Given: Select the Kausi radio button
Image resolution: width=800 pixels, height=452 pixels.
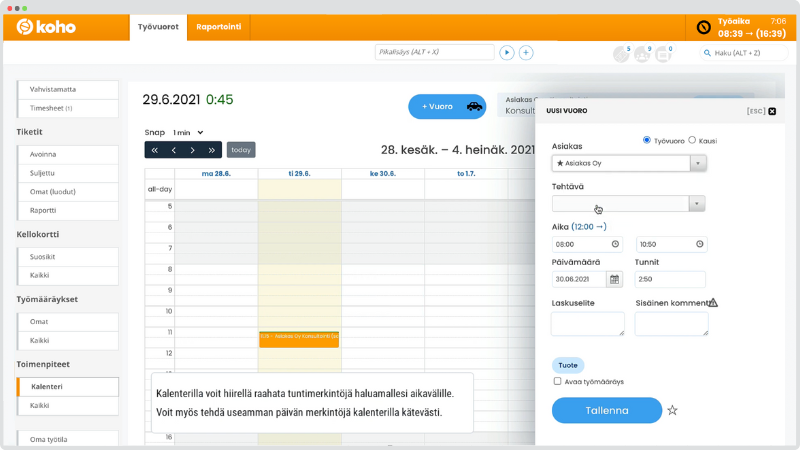Looking at the screenshot, I should (692, 140).
